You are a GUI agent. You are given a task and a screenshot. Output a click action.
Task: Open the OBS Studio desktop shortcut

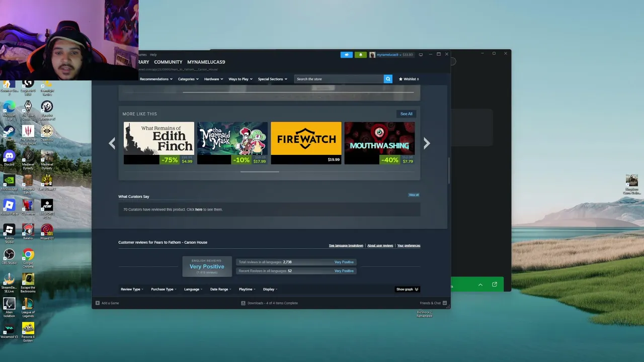click(x=9, y=256)
